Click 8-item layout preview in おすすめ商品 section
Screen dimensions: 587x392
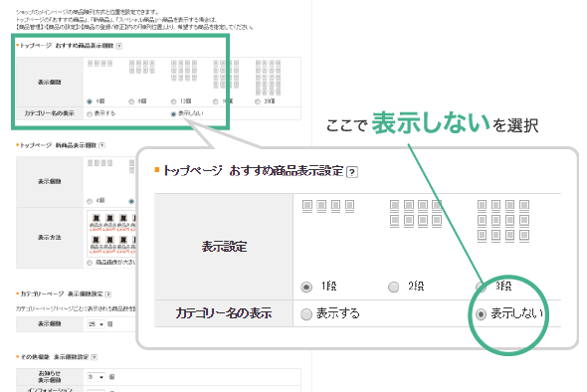point(142,67)
